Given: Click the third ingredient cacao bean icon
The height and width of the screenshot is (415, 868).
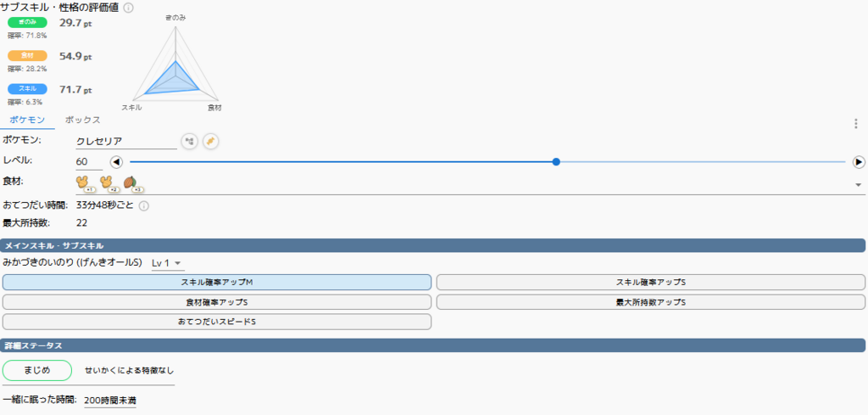Looking at the screenshot, I should tap(131, 182).
